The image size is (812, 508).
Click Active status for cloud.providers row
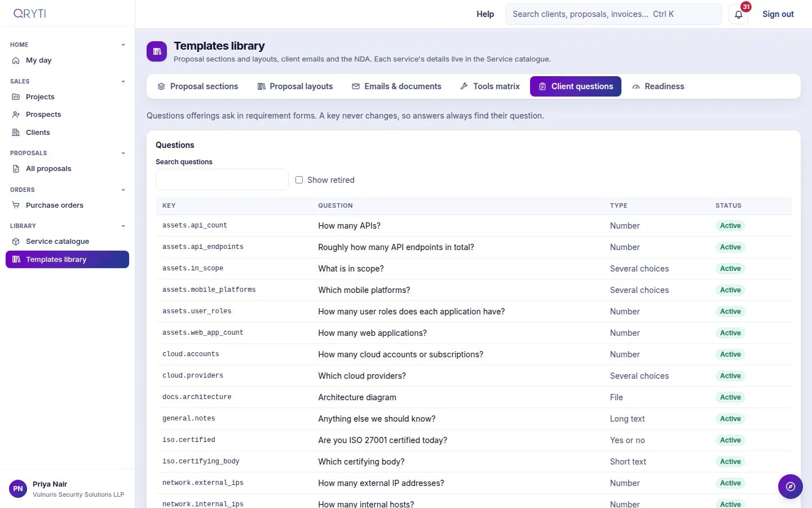click(730, 376)
